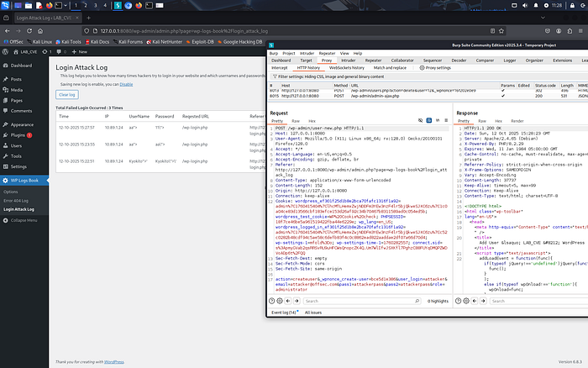The height and width of the screenshot is (368, 588).
Task: Open the comments bubble in admin bar
Action: 61,52
